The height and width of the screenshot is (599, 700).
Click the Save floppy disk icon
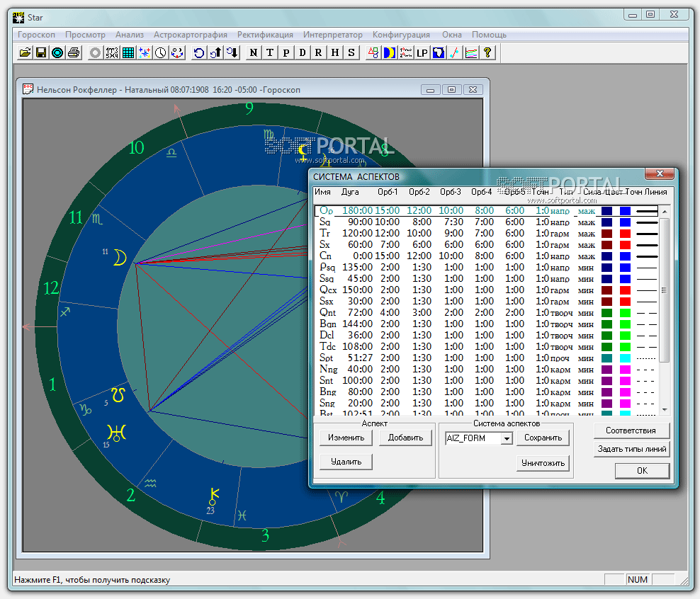(41, 52)
